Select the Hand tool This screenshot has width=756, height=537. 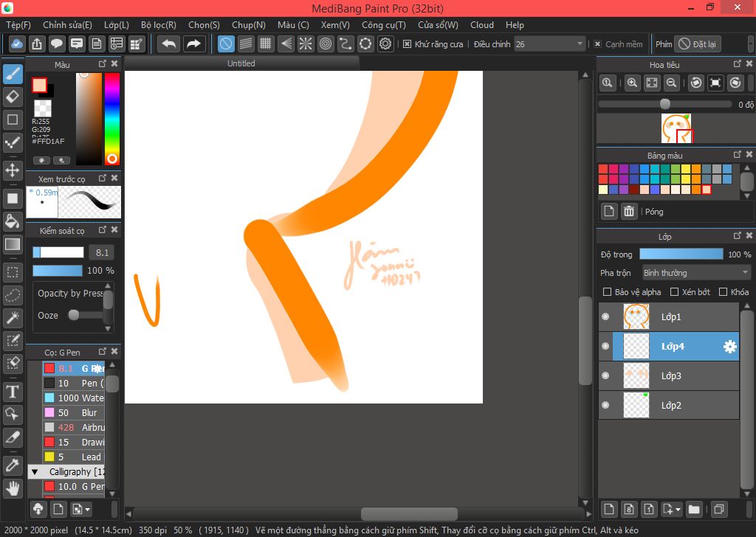(13, 488)
